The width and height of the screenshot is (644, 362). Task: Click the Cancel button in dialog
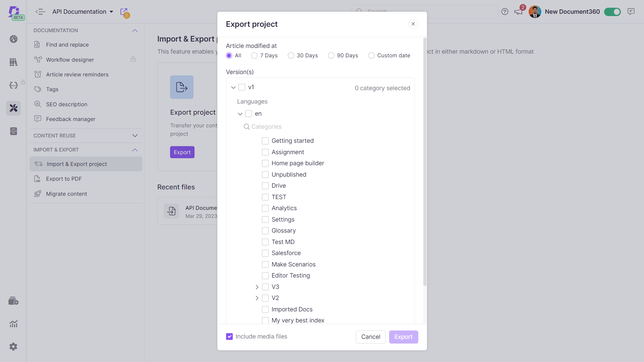[x=371, y=337]
